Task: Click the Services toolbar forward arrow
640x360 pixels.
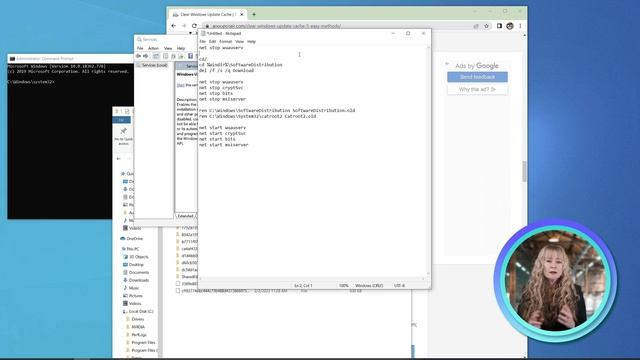Action: pos(146,56)
